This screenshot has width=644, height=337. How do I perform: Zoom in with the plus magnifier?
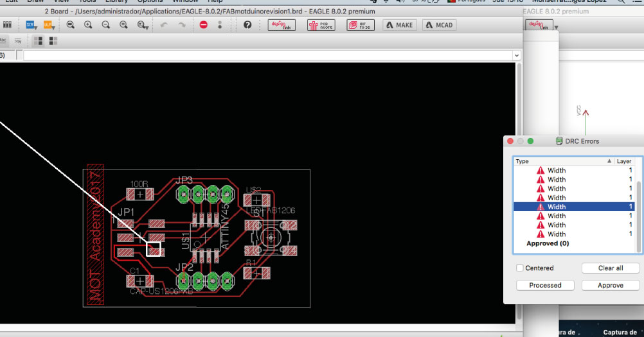pos(88,25)
